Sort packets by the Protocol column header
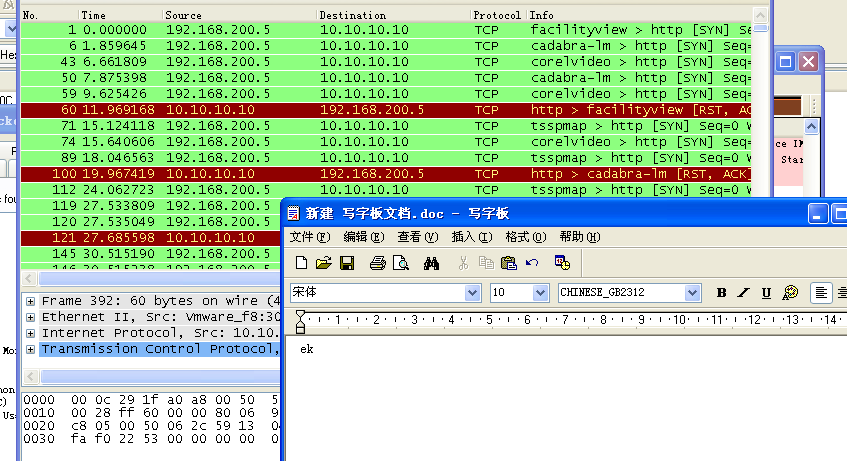Viewport: 847px width, 461px height. [498, 15]
